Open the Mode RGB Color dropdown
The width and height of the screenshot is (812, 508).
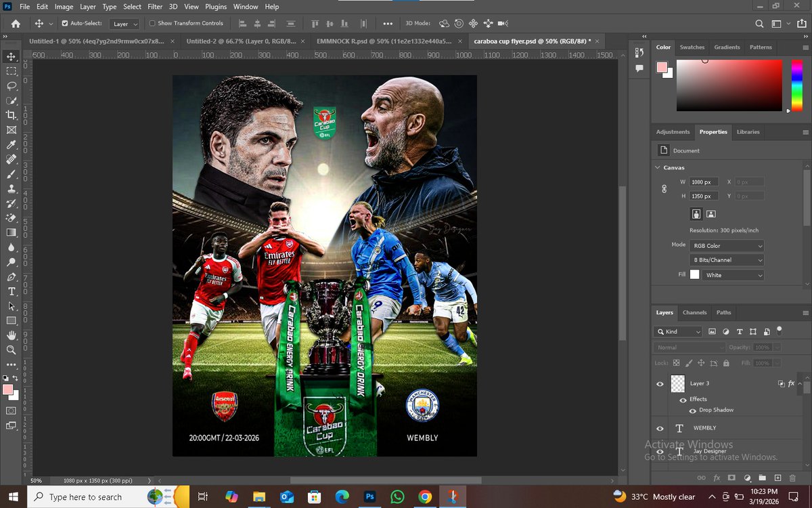(727, 246)
